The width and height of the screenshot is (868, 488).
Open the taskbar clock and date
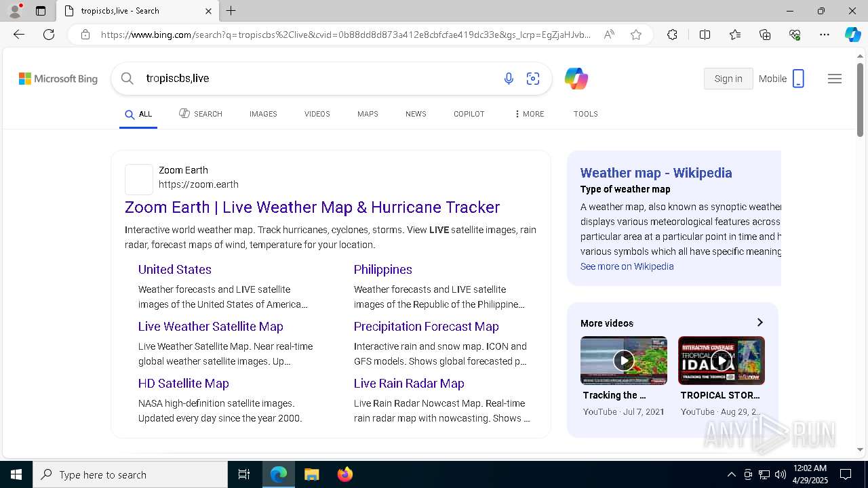click(x=810, y=474)
